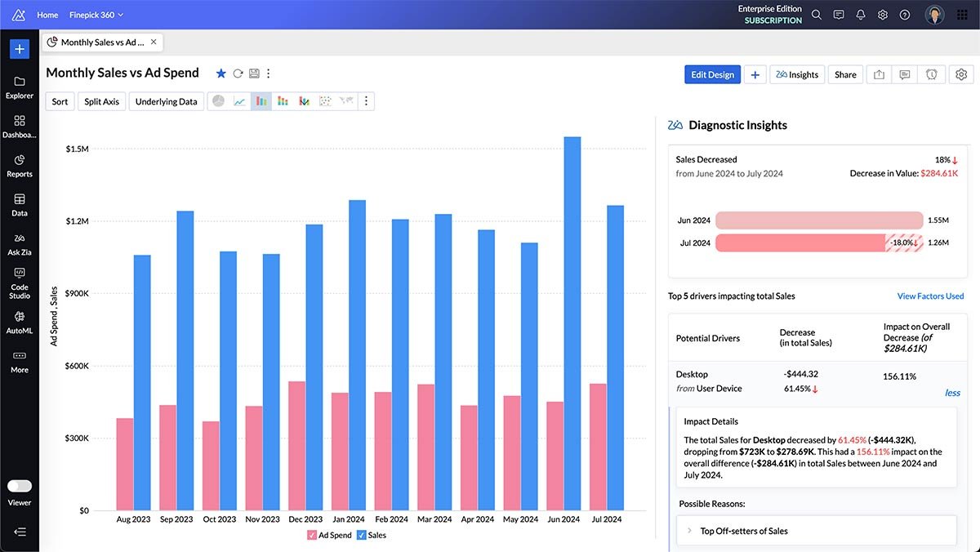Image resolution: width=980 pixels, height=552 pixels.
Task: Select the pie chart type icon
Action: pos(219,101)
